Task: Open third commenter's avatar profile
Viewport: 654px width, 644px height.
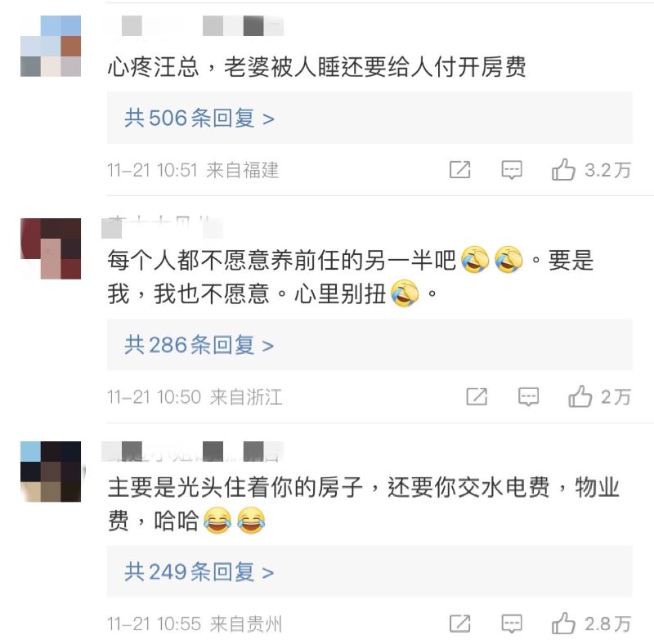Action: (51, 472)
